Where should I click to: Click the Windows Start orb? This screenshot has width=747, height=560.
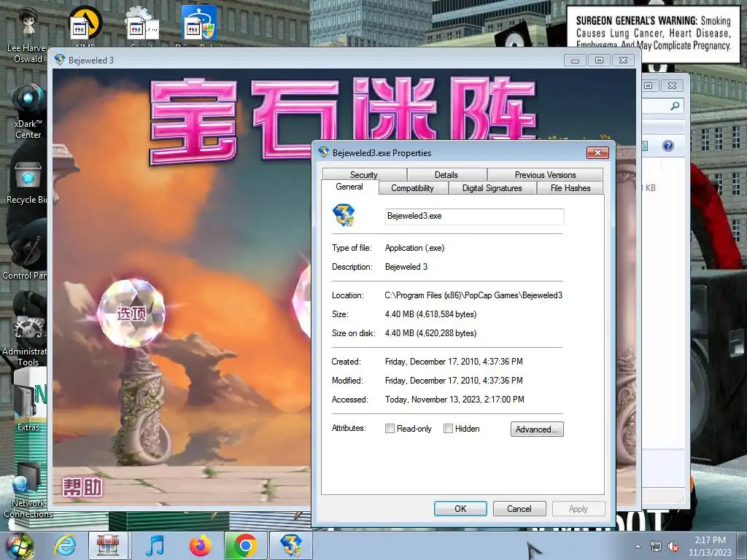click(x=19, y=546)
